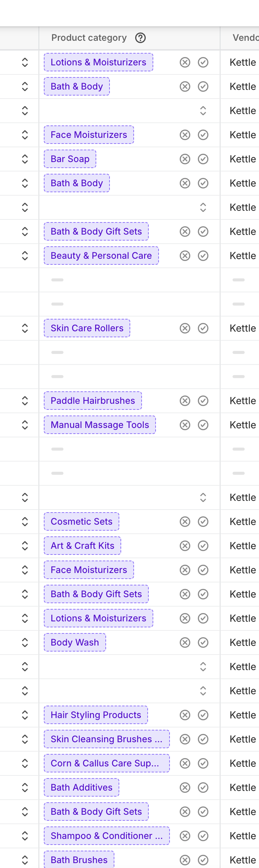Accept the Bath Additives category suggestion

point(203,788)
